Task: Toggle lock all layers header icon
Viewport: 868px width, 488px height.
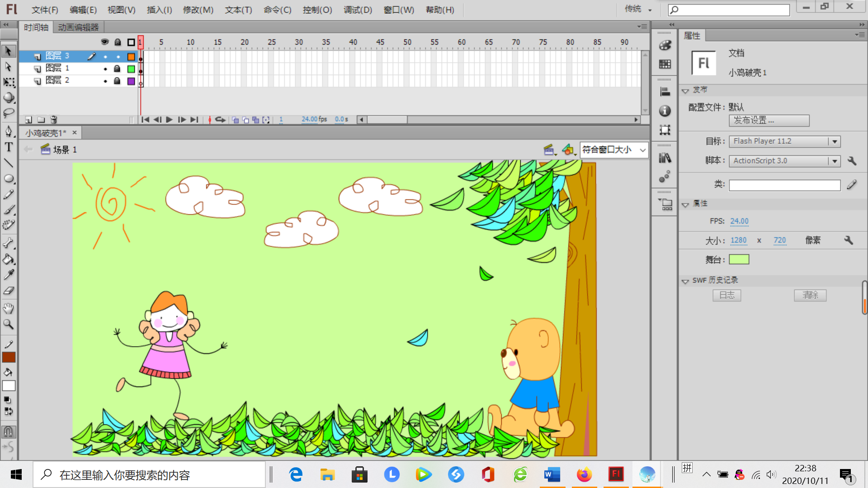Action: (x=118, y=42)
